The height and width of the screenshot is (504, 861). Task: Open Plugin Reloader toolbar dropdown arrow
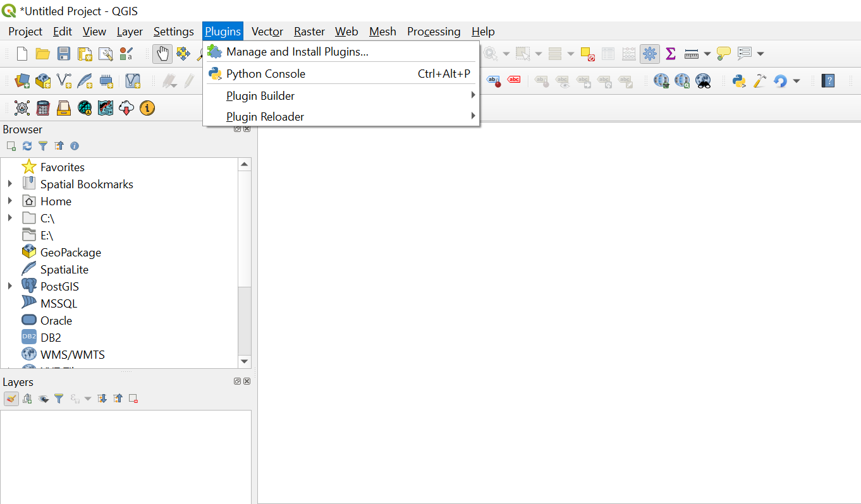(x=796, y=81)
